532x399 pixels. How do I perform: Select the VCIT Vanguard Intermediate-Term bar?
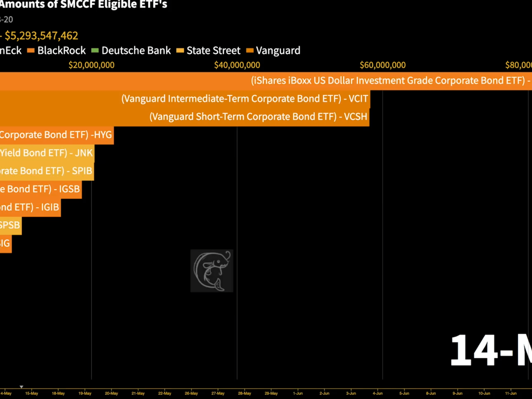[185, 99]
